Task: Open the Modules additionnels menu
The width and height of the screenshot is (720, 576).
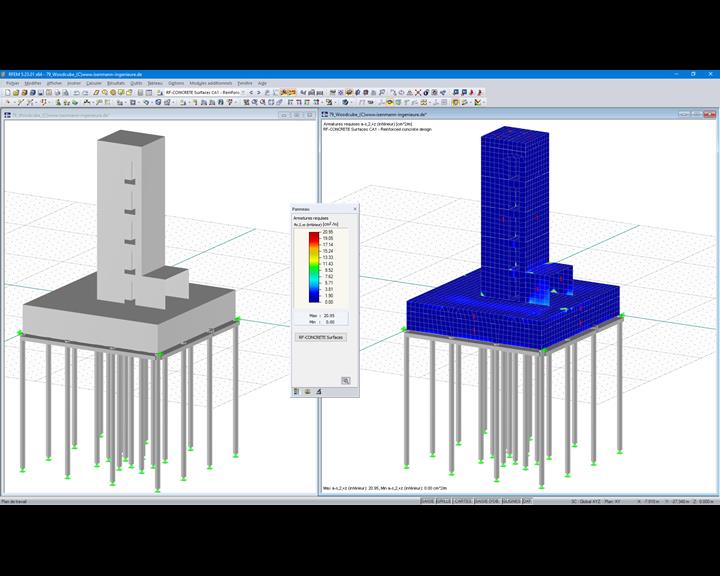Action: (211, 83)
